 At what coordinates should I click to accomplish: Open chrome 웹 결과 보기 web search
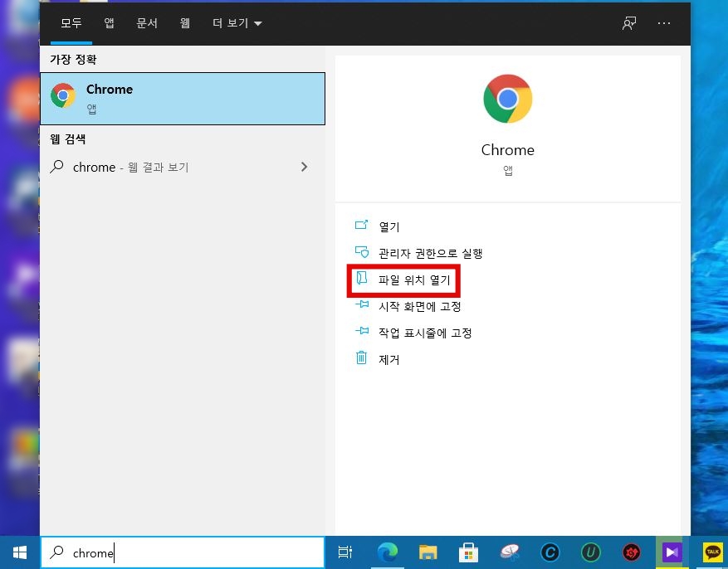coord(183,167)
